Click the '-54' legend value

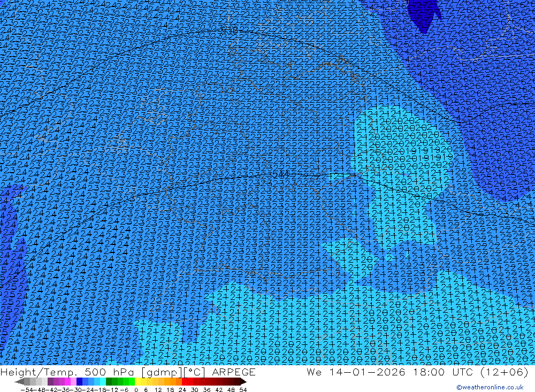click(26, 390)
